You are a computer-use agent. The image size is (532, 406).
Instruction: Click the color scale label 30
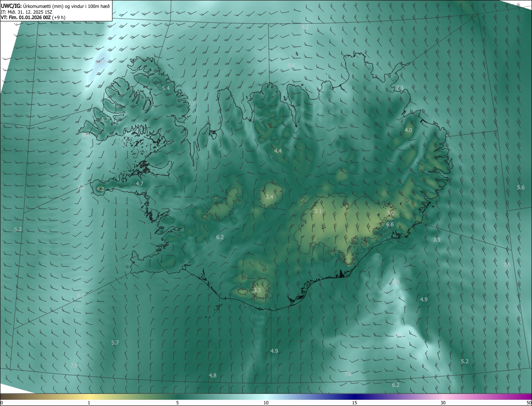click(443, 403)
